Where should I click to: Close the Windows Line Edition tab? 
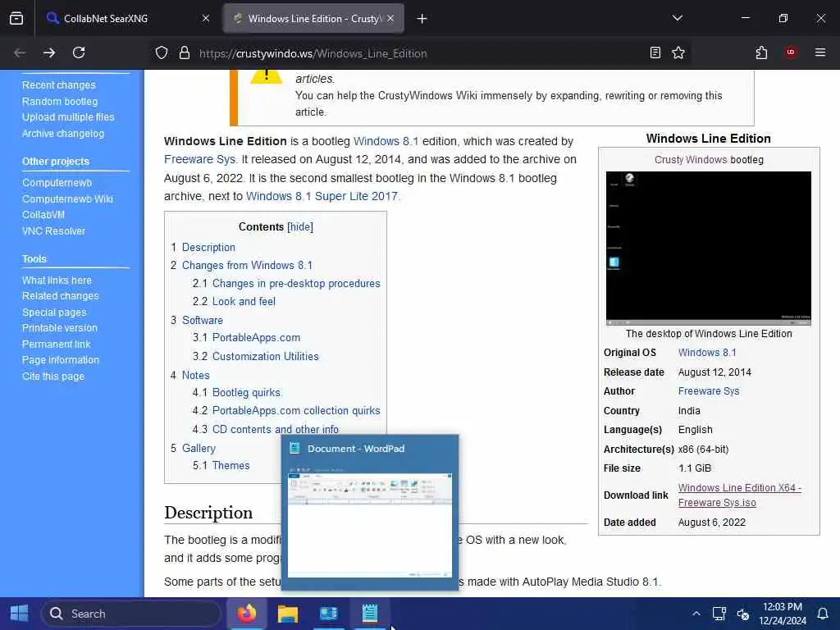(390, 19)
